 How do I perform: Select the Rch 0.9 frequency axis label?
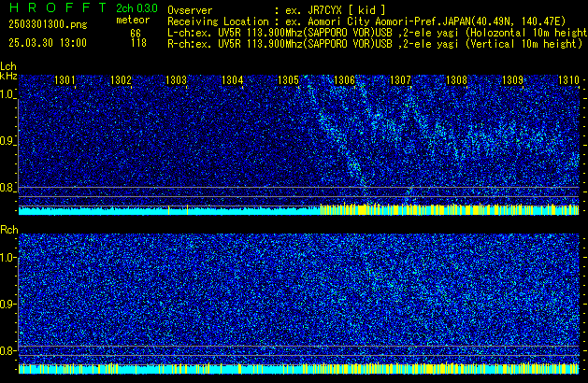7,304
